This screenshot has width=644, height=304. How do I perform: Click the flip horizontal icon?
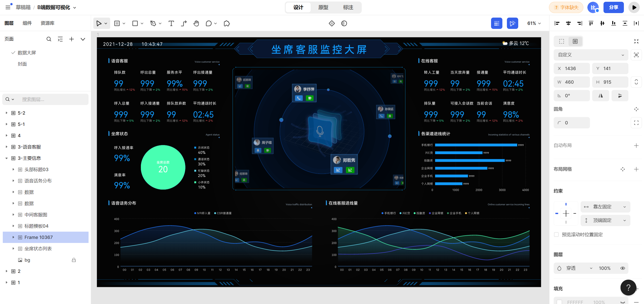tap(600, 96)
